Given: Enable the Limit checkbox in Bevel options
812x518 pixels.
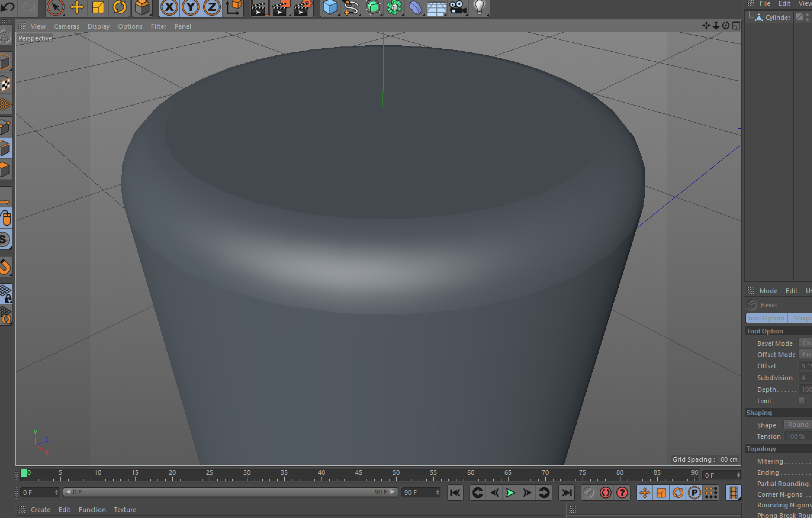Looking at the screenshot, I should coord(802,400).
